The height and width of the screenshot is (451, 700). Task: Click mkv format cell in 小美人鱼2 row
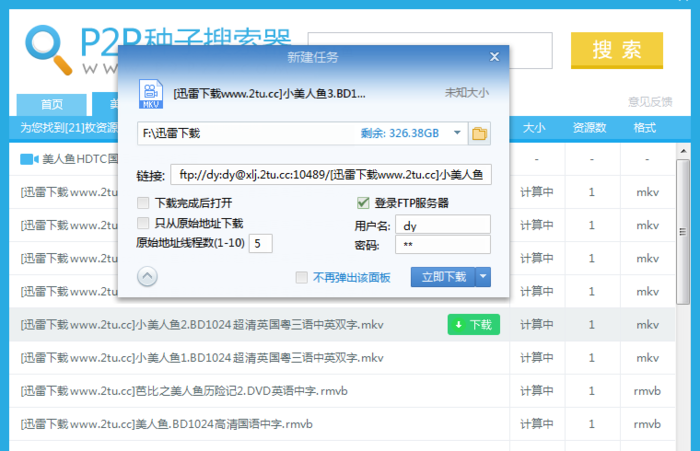click(647, 325)
